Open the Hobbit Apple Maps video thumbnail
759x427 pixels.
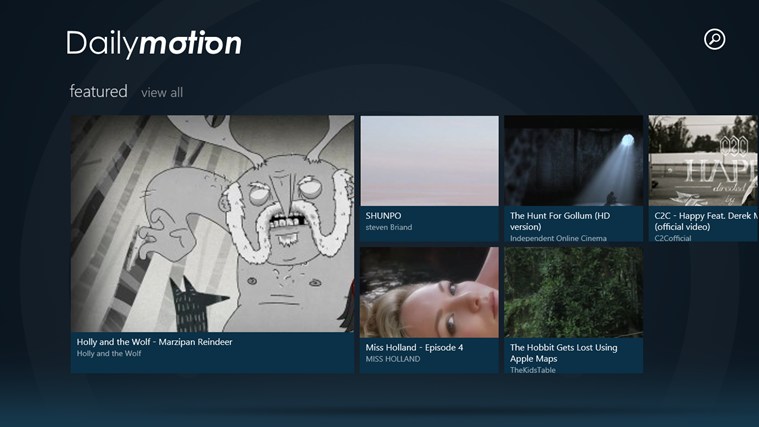tap(572, 292)
